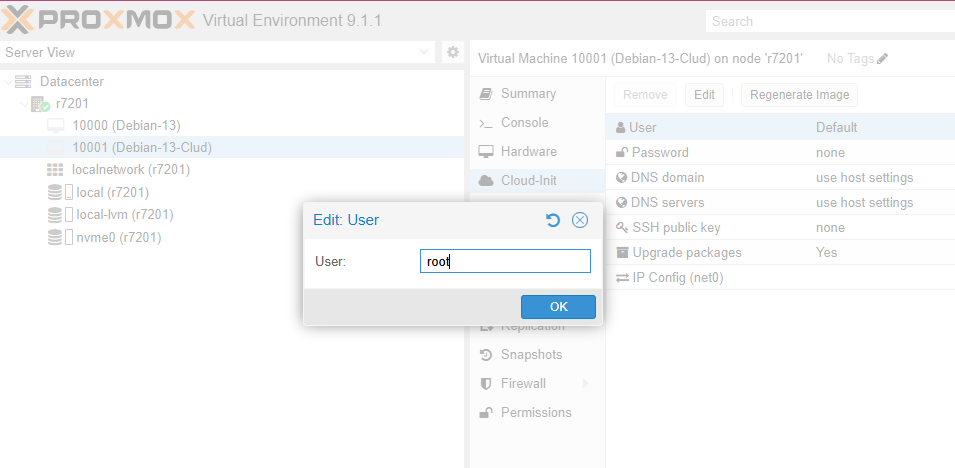
Task: Edit tags with the pencil icon
Action: pos(882,59)
